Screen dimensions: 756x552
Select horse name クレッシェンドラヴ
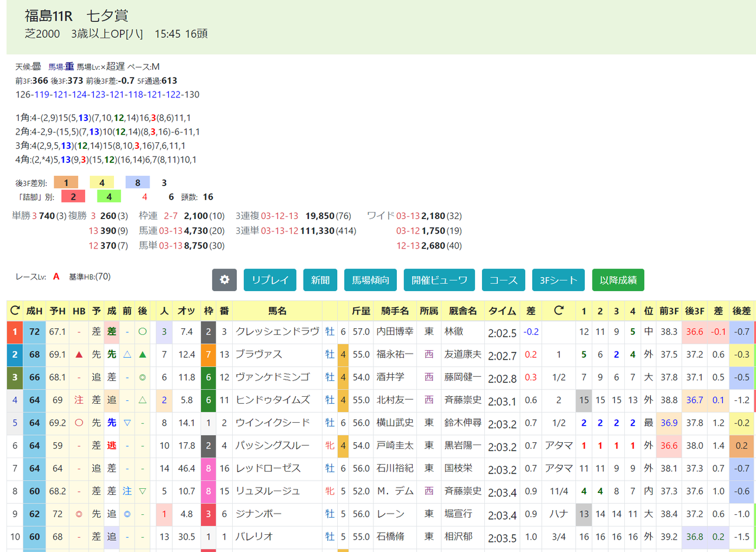coord(278,332)
